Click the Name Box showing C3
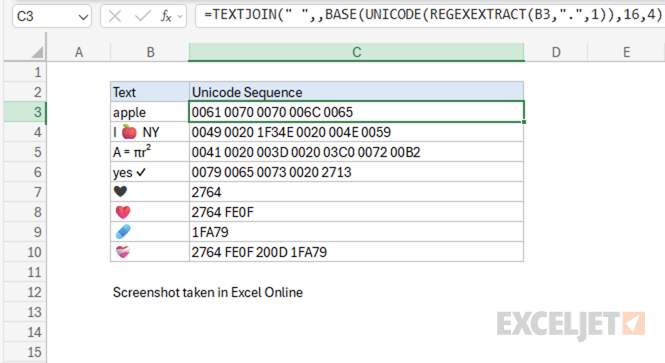Viewport: 665px width, 363px height. coord(52,17)
